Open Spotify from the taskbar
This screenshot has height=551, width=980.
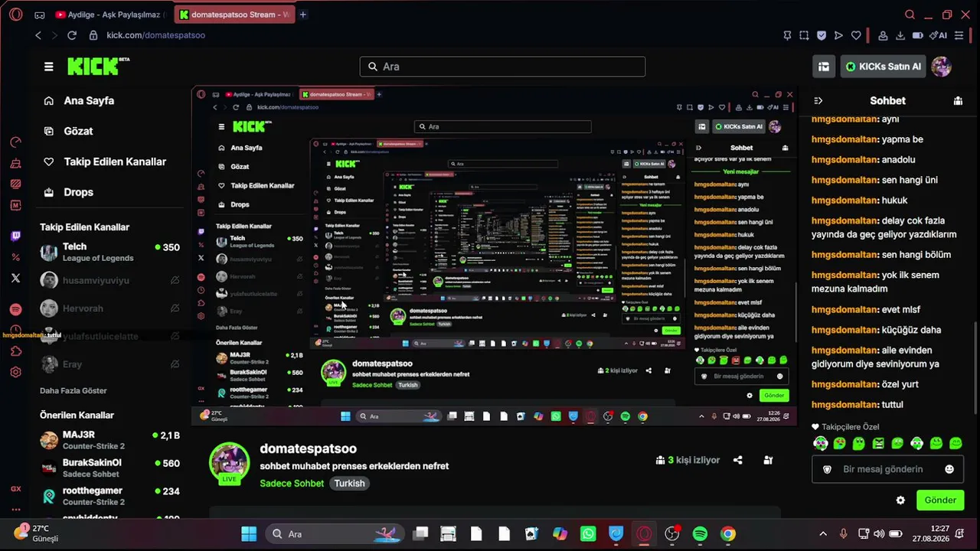click(700, 534)
